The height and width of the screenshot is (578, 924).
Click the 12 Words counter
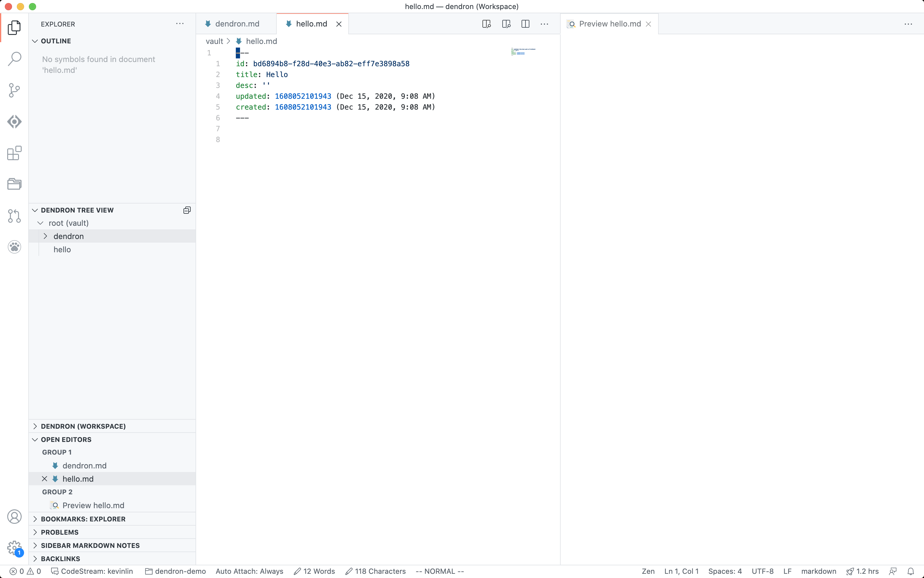314,571
